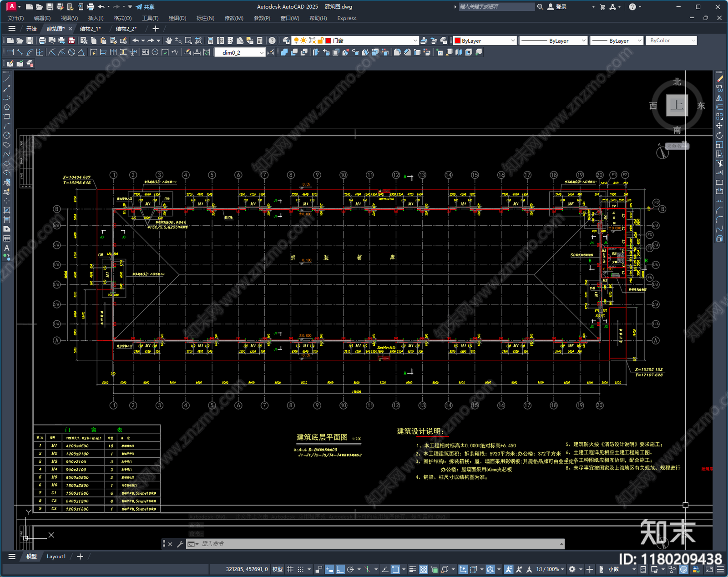
Task: Click the red layer color swatch beside 门窗
Action: (328, 40)
